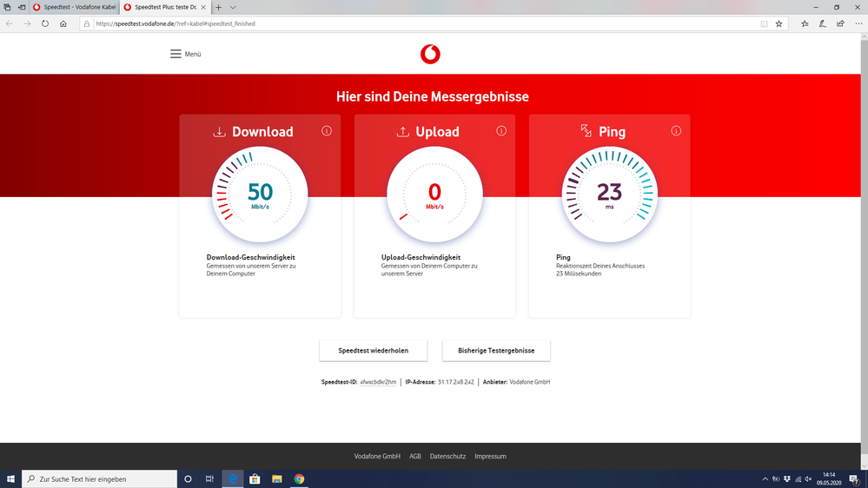Show info for the Ping card
Image resolution: width=868 pixels, height=488 pixels.
(676, 131)
